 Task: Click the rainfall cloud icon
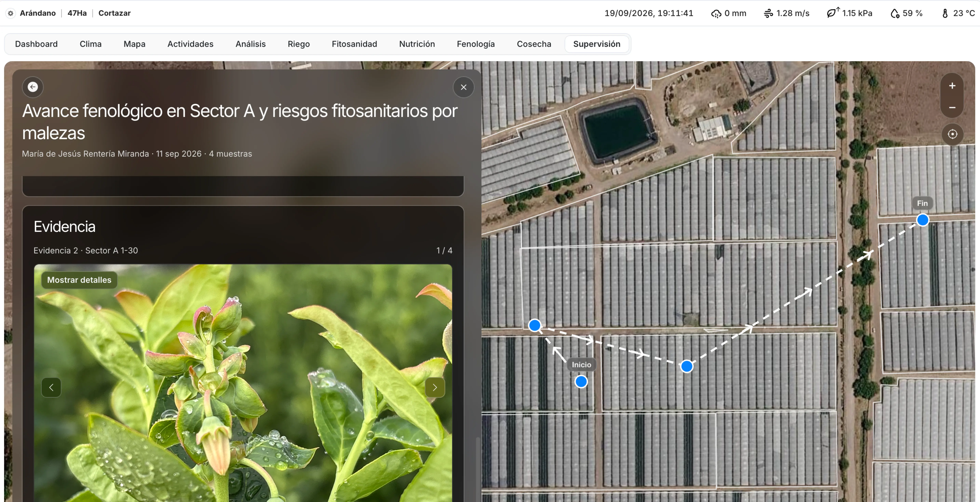click(x=716, y=14)
